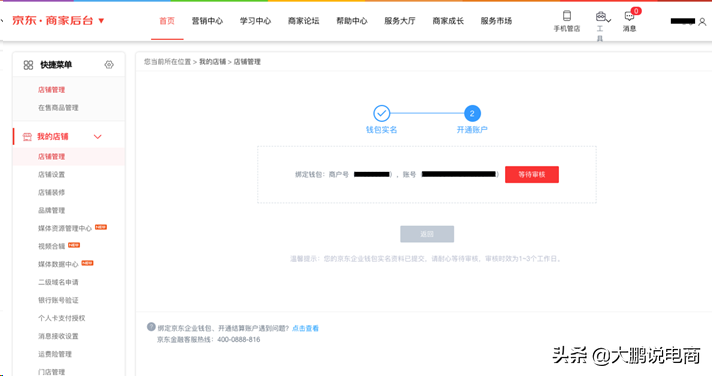Viewport: 712px width, 376px height.
Task: Click the grey 返回 button
Action: (x=427, y=234)
